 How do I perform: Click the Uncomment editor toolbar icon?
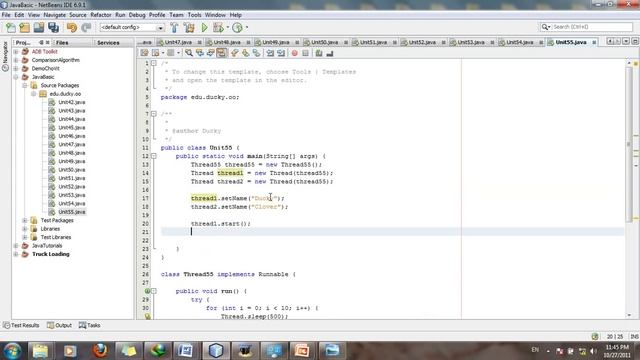[x=330, y=53]
